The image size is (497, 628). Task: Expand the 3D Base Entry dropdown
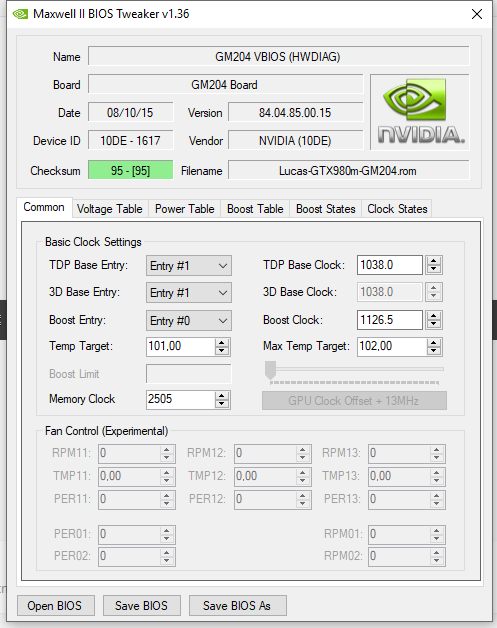click(189, 293)
